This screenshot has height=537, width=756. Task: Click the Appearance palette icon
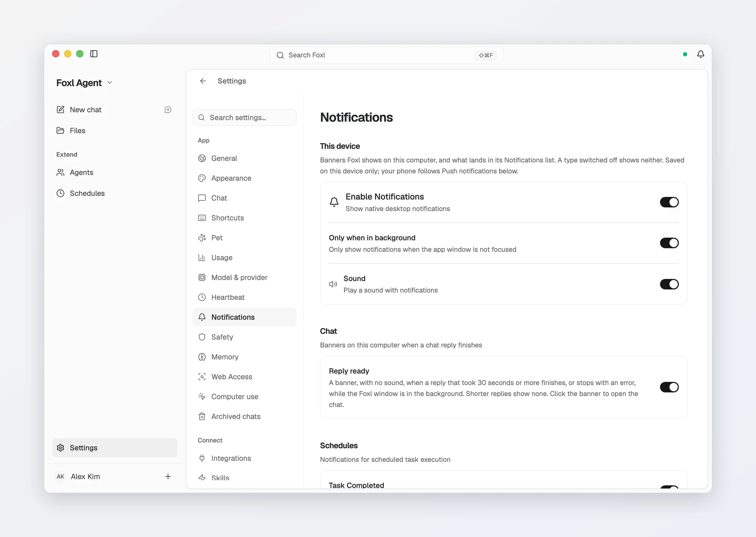click(202, 178)
